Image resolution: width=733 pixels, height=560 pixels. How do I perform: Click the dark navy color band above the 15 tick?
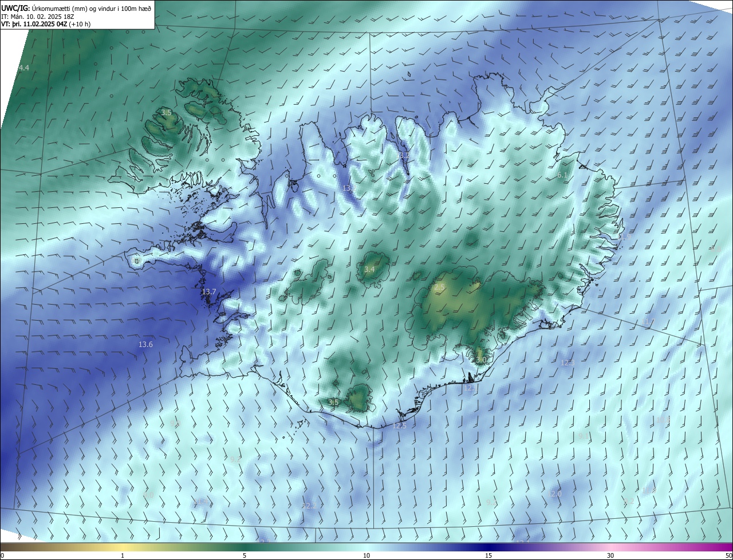(488, 547)
